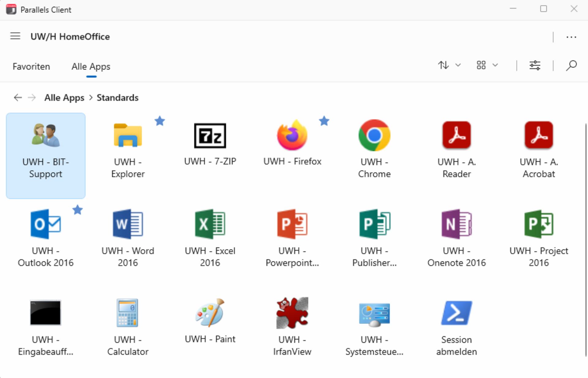Screen dimensions: 588x378
Task: Click Standards in the breadcrumb
Action: click(x=118, y=98)
